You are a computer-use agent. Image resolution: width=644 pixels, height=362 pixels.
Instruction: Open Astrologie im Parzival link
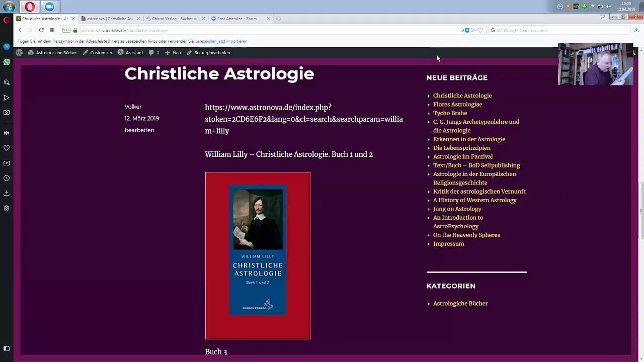[463, 156]
